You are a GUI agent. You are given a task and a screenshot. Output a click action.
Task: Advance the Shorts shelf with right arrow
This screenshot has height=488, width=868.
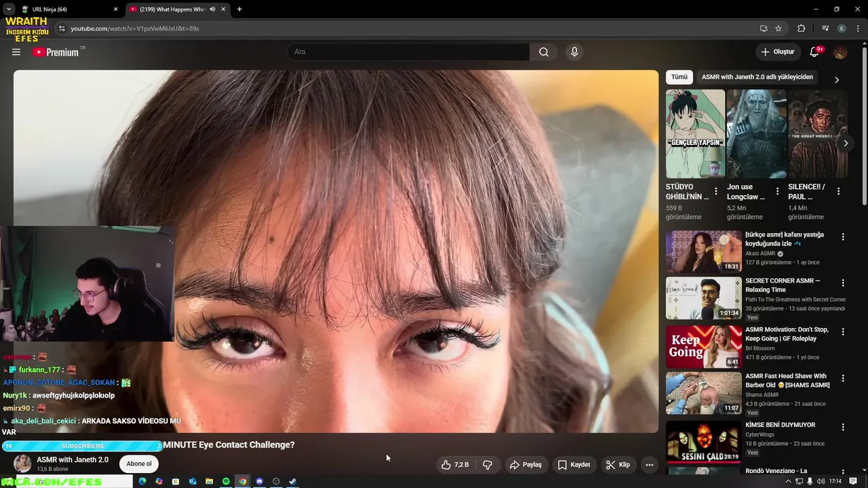click(846, 143)
